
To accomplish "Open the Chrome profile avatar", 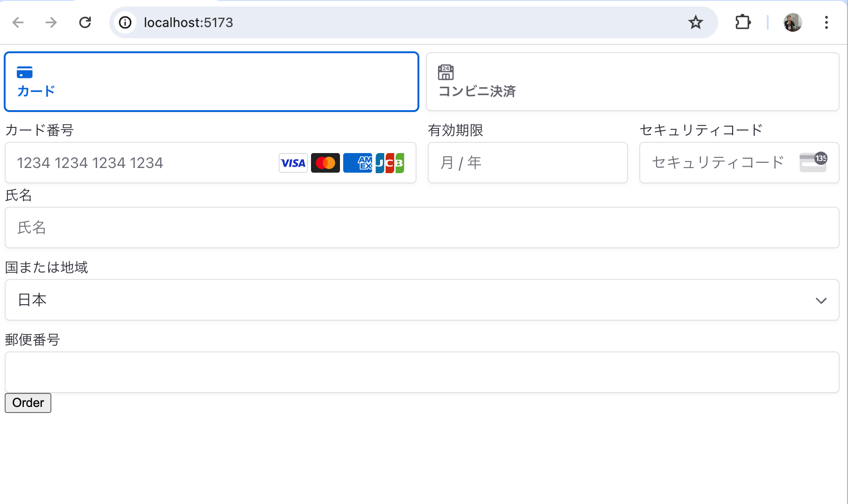I will 793,22.
